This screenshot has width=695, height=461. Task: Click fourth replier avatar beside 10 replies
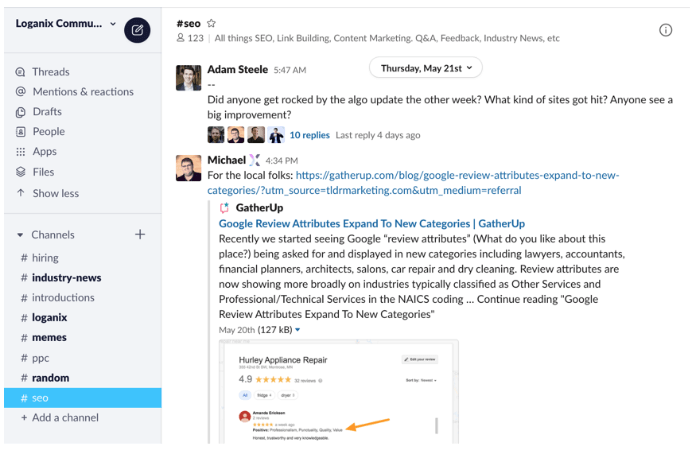276,135
